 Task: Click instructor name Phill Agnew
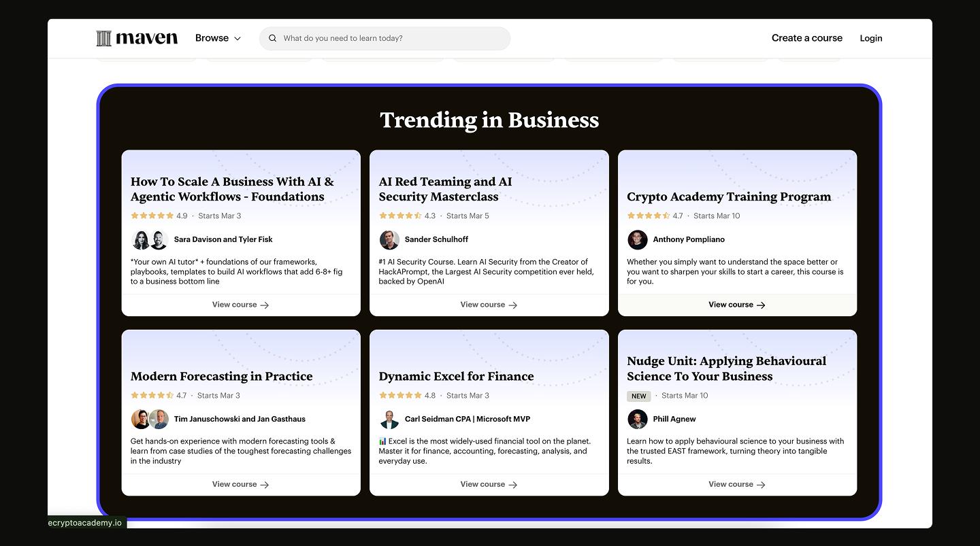click(x=674, y=419)
